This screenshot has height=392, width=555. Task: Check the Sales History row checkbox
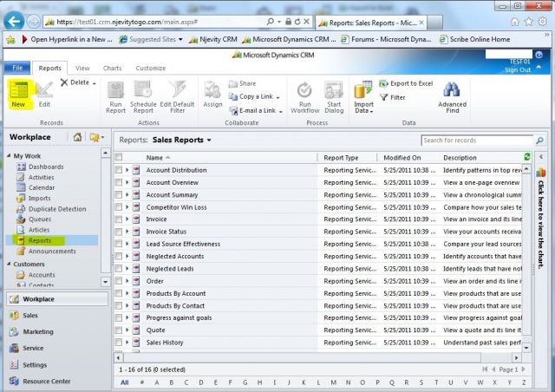[118, 342]
